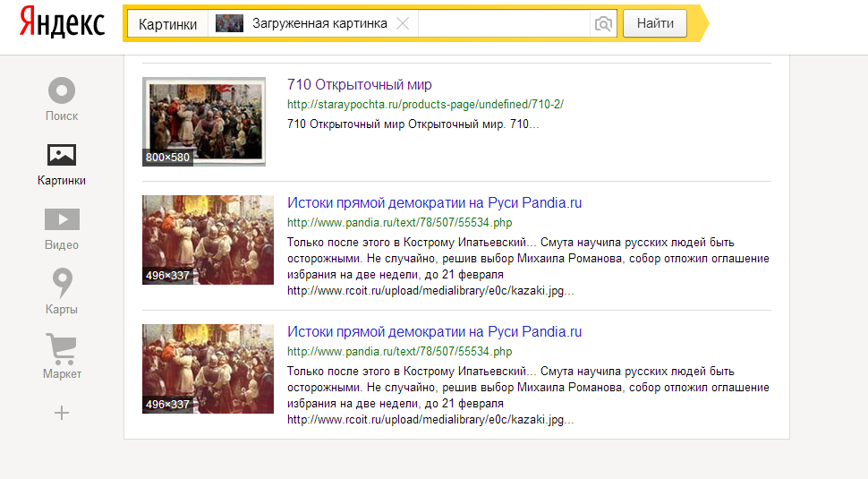Screen dimensions: 868x479
Task: Open second pandia.ru green URL
Action: coord(399,352)
